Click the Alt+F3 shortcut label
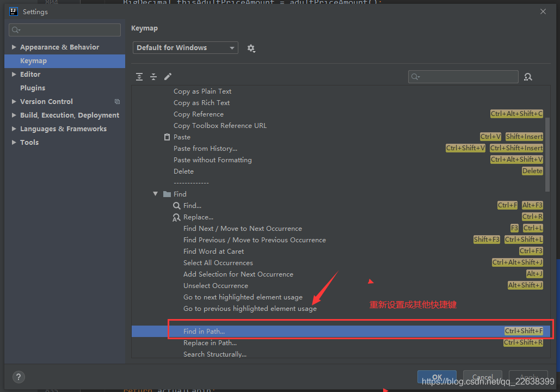This screenshot has width=560, height=392. (x=532, y=205)
